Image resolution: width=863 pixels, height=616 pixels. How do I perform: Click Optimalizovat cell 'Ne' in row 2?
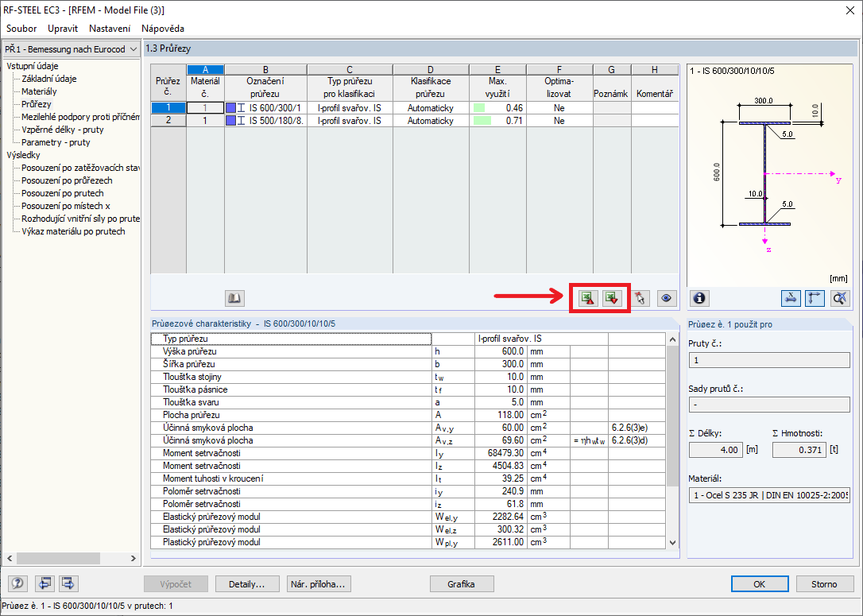[559, 121]
